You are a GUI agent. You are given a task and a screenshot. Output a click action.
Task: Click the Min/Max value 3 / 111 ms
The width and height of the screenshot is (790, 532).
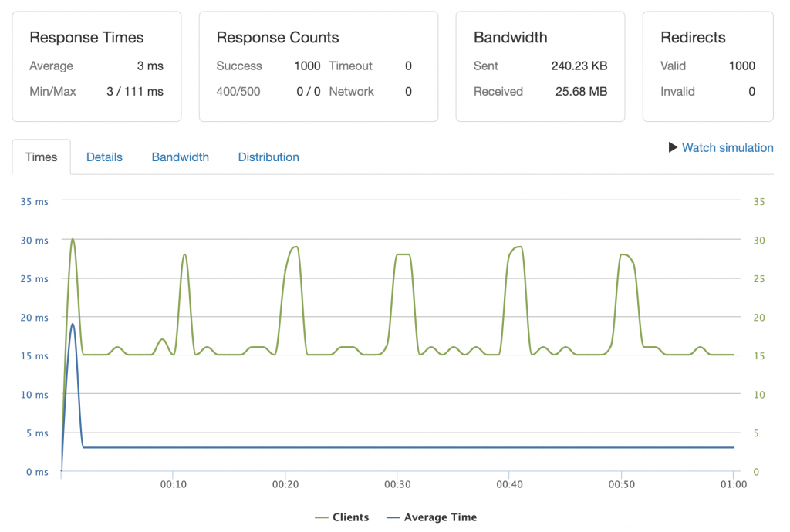pos(135,92)
